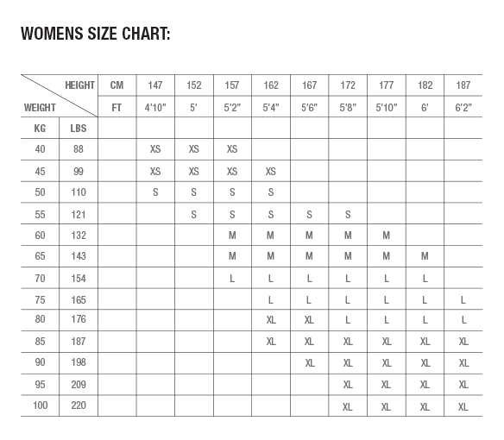Screen dimensions: 504x440
Task: Select the 147 cm height header
Action: [155, 85]
